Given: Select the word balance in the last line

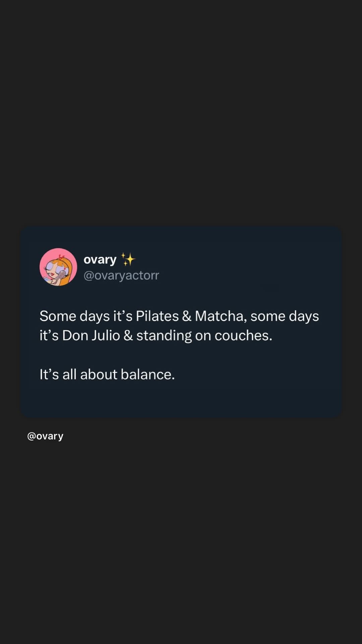Looking at the screenshot, I should pyautogui.click(x=147, y=374).
